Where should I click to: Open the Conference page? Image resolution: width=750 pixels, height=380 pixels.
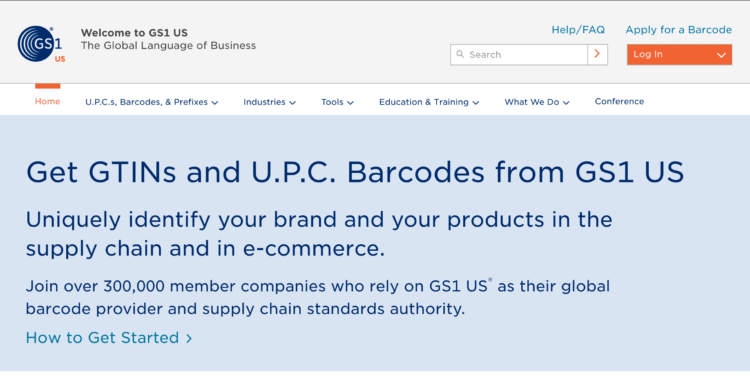coord(619,101)
